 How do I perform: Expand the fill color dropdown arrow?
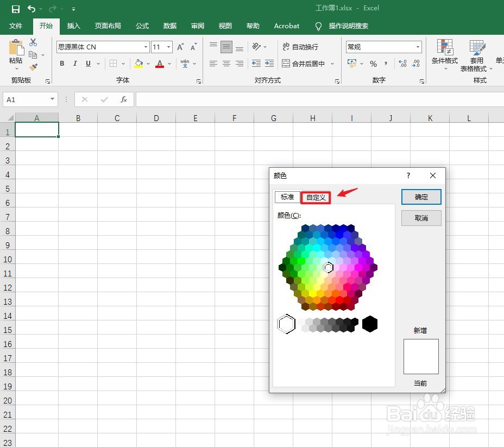click(x=148, y=64)
